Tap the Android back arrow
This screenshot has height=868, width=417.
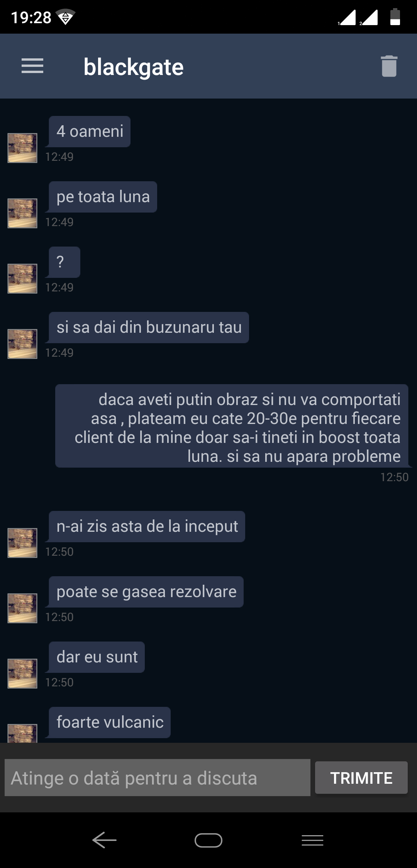point(104,840)
